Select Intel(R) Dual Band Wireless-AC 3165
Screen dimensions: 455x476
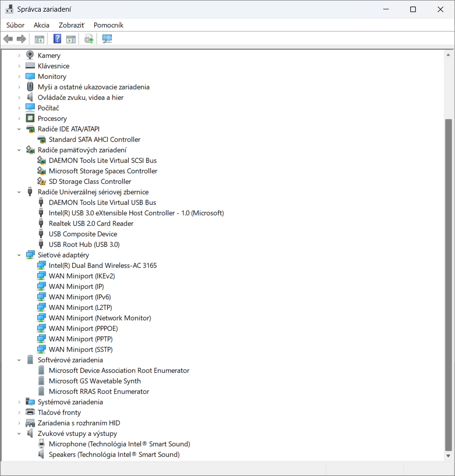point(103,266)
